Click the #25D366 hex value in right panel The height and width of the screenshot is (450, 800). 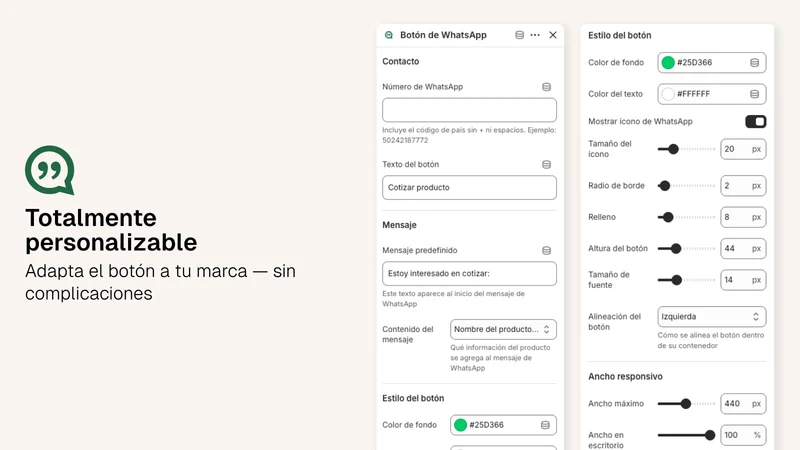click(x=694, y=63)
